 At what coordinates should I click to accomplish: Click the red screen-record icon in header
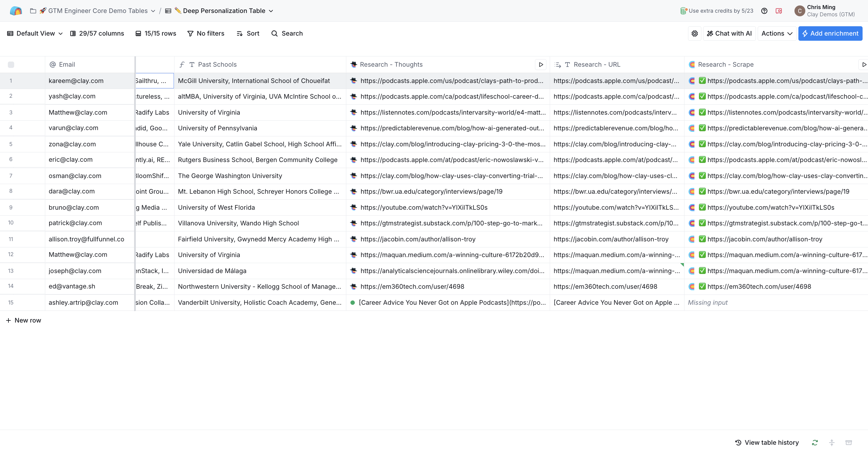(x=779, y=11)
